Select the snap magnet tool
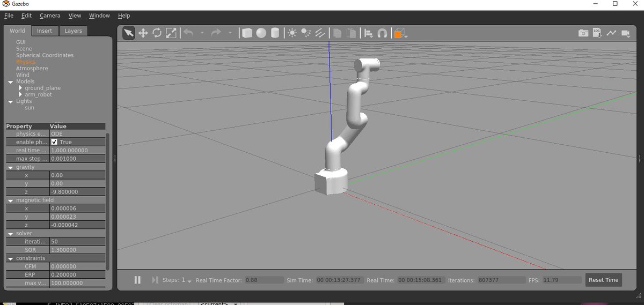Viewport: 644px width, 305px height. coord(382,33)
